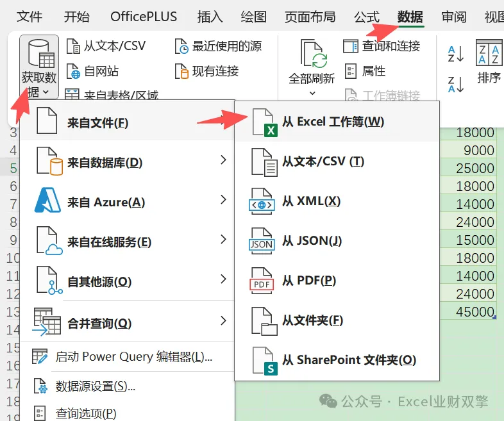Open the 排序 sort dialog icon
This screenshot has height=421, width=504.
pos(489,53)
